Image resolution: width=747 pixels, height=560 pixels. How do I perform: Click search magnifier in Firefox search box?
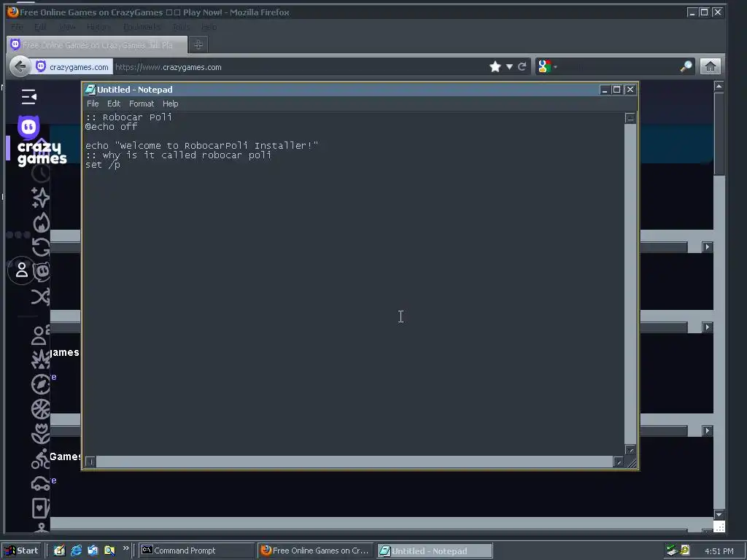click(x=686, y=66)
